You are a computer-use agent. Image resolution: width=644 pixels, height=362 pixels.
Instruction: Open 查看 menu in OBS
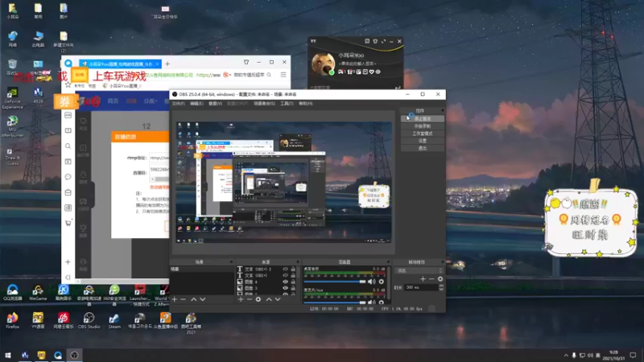click(215, 104)
